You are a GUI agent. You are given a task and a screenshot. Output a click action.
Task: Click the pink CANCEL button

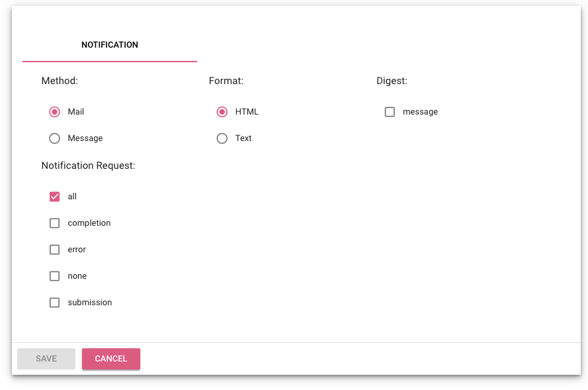point(111,359)
